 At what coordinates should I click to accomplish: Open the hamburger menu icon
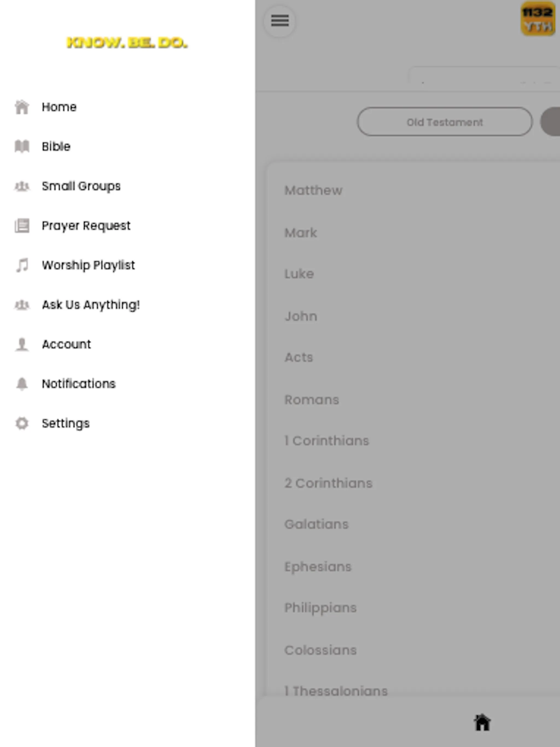click(279, 21)
